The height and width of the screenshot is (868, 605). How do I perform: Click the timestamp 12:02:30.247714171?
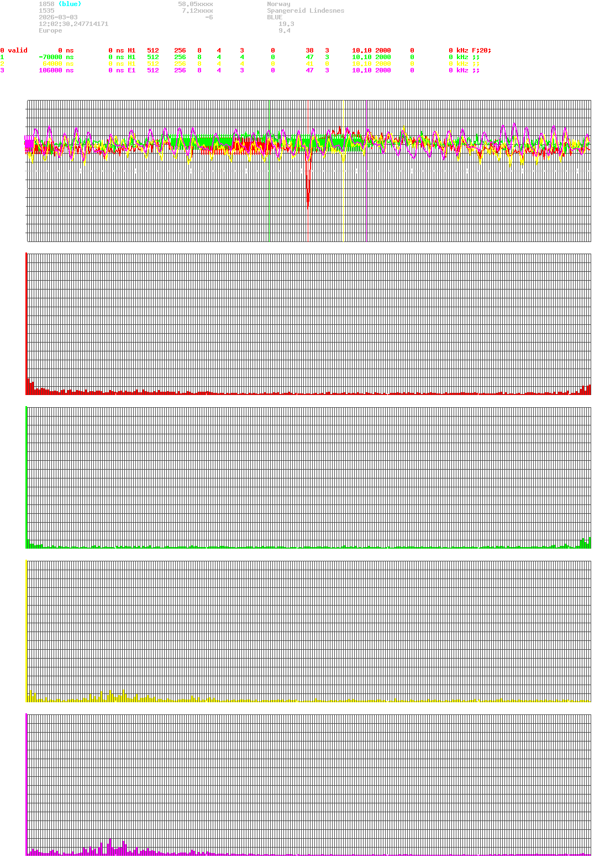tap(73, 24)
